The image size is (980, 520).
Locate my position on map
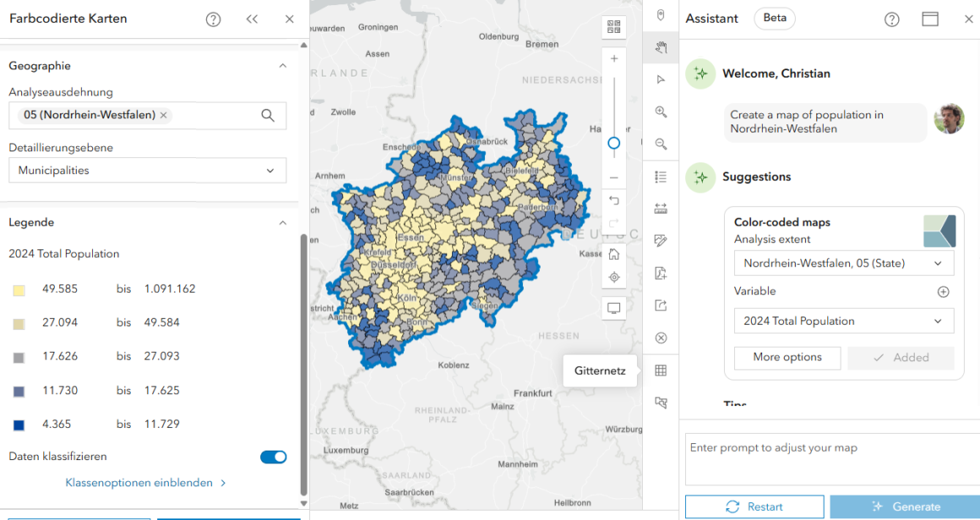pyautogui.click(x=613, y=277)
